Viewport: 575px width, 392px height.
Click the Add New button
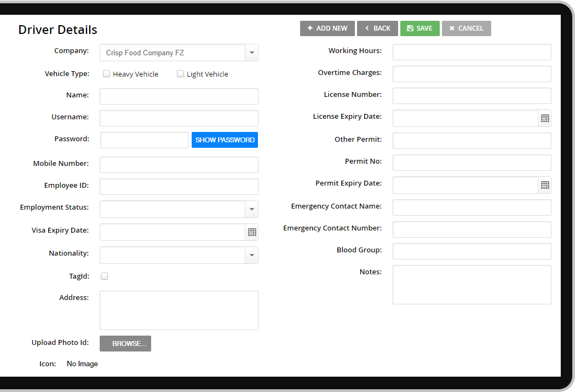click(327, 28)
